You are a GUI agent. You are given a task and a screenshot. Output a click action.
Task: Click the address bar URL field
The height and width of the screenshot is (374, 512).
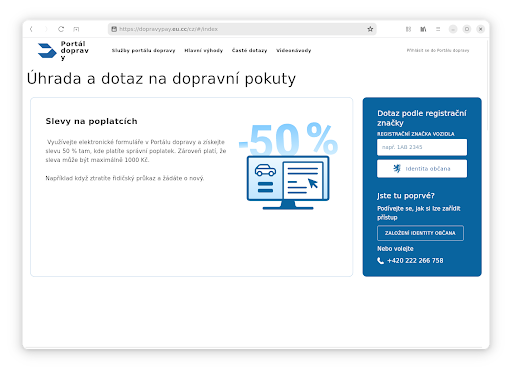click(242, 29)
